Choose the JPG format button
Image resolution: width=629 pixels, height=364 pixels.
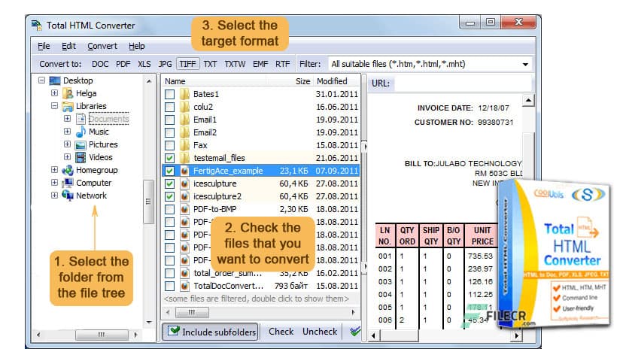coord(165,64)
